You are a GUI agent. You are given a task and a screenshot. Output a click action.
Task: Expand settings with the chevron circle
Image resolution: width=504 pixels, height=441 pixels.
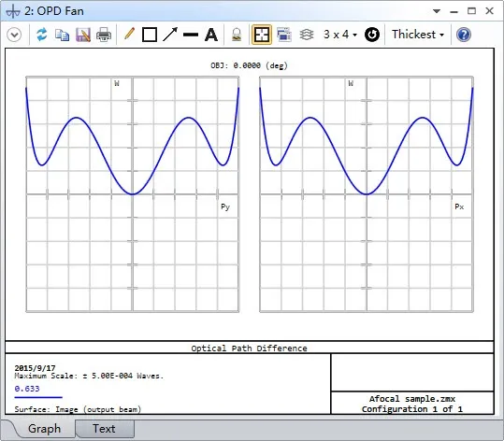click(14, 35)
